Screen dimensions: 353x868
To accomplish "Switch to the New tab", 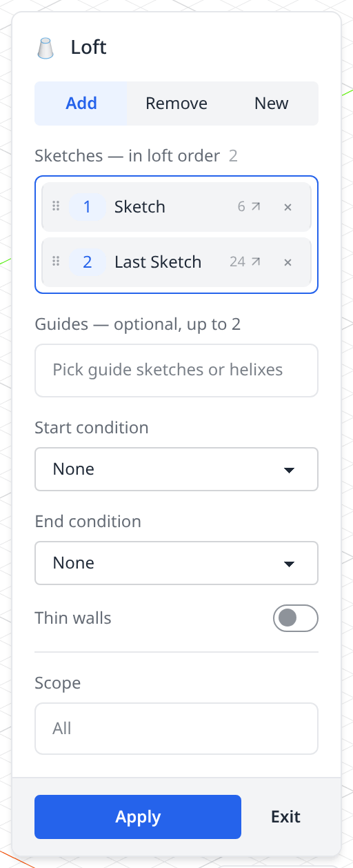I will pyautogui.click(x=272, y=103).
